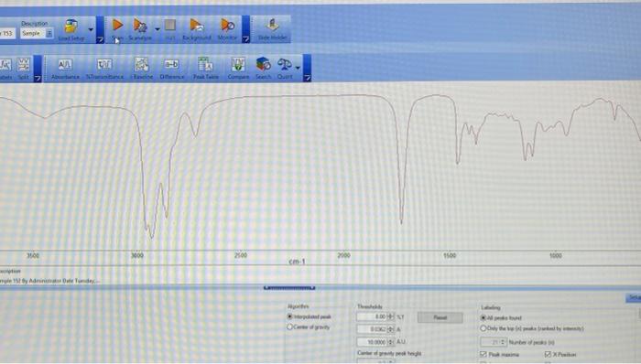Click the panel splitter grip above Algorithm

click(289, 288)
